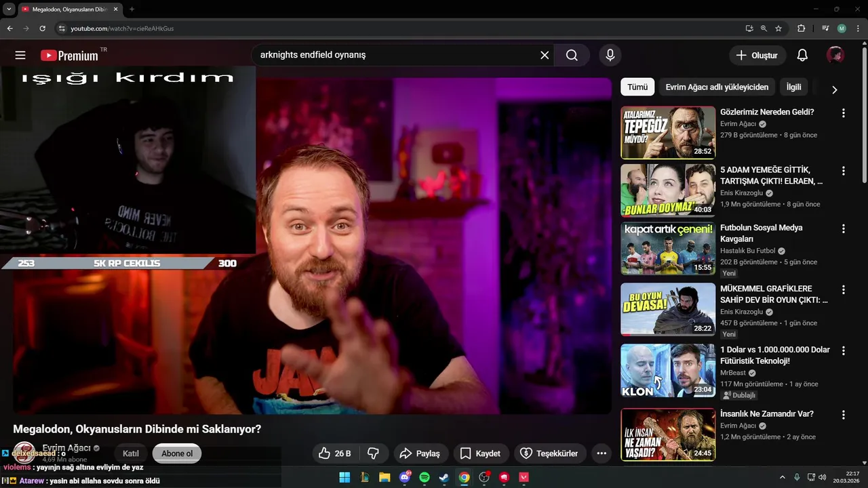Show more filter chips with right arrow
The image size is (868, 488).
pyautogui.click(x=835, y=89)
